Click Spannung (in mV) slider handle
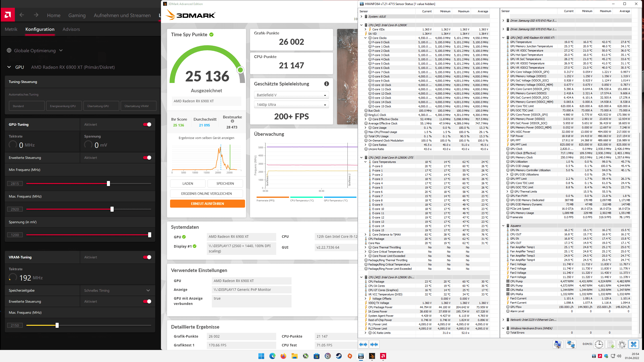The height and width of the screenshot is (362, 644). pos(150,235)
